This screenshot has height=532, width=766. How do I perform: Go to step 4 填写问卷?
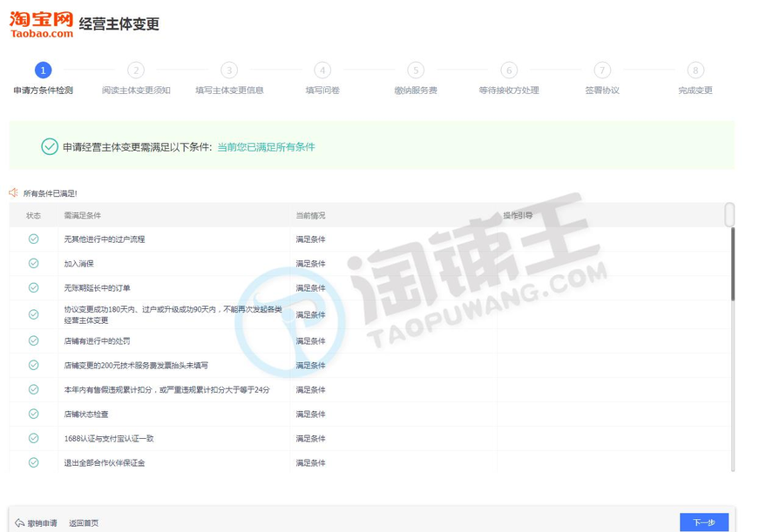pyautogui.click(x=322, y=71)
